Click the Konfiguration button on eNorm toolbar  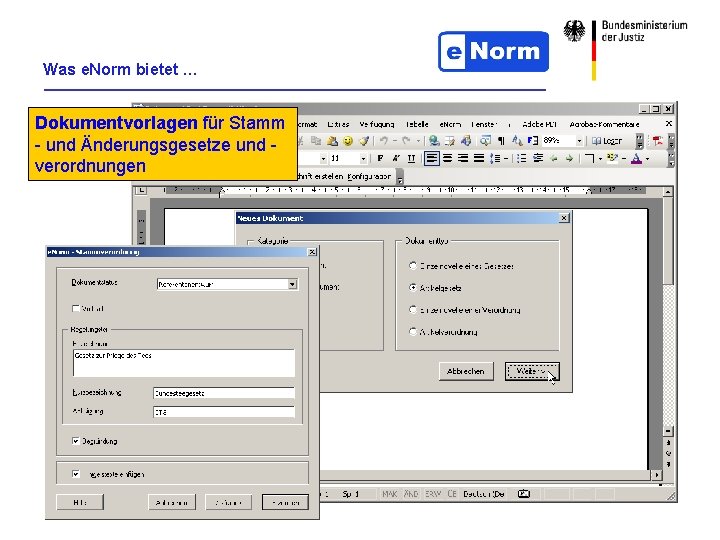[369, 176]
